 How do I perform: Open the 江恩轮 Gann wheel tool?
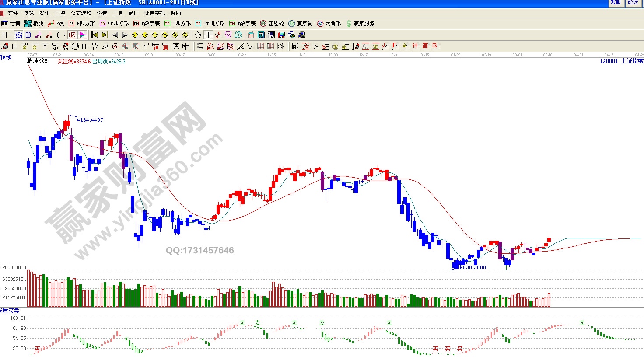tap(272, 24)
